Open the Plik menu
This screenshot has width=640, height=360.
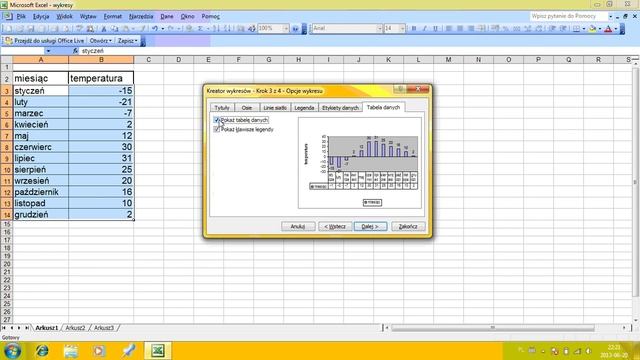[21, 16]
